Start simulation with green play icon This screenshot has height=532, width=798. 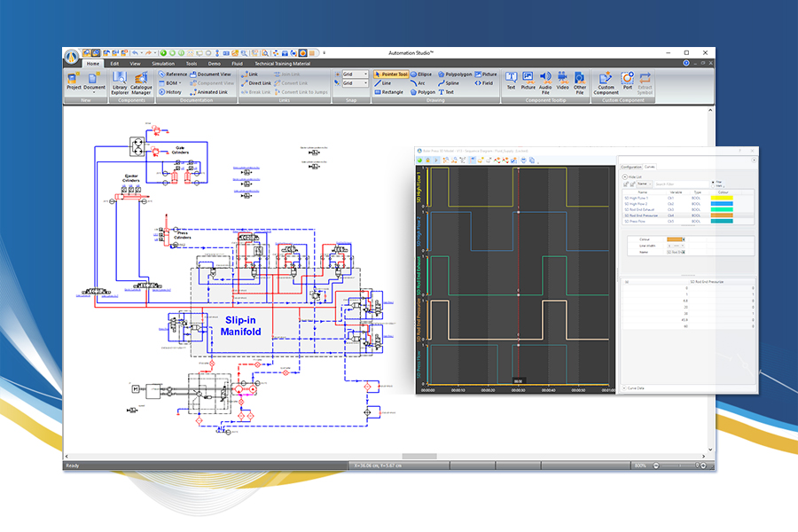tap(163, 53)
